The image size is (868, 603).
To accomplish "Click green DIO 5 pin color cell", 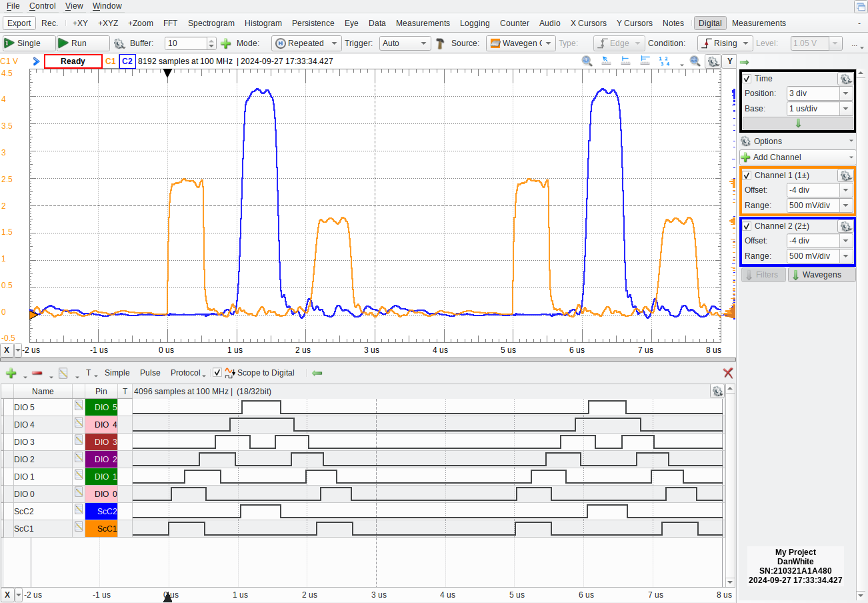I will [101, 407].
